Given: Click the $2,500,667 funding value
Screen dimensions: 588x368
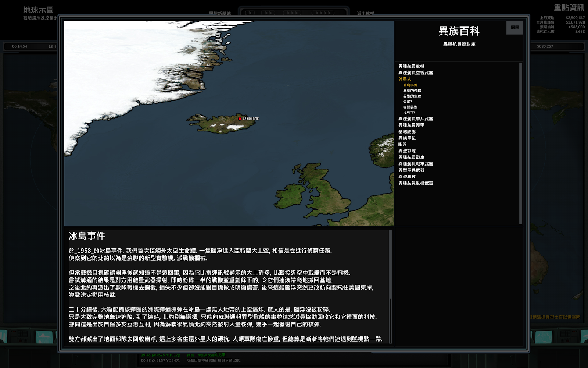Looking at the screenshot, I should 575,18.
